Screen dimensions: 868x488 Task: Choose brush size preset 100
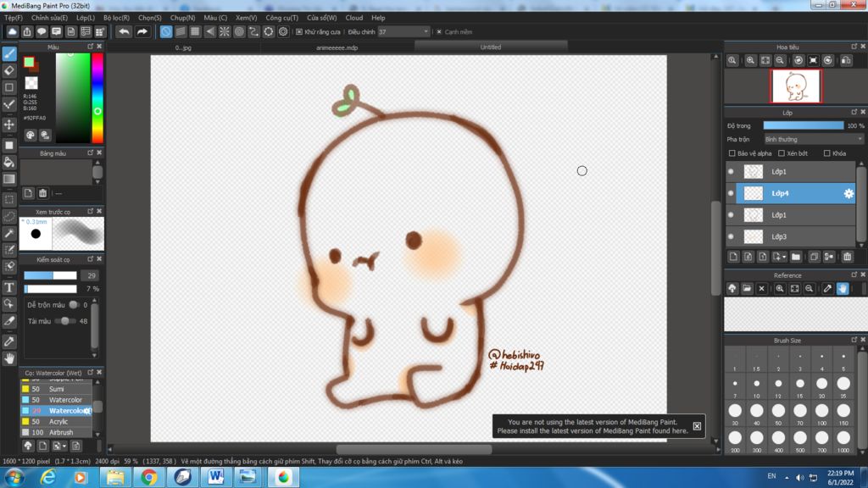click(822, 411)
